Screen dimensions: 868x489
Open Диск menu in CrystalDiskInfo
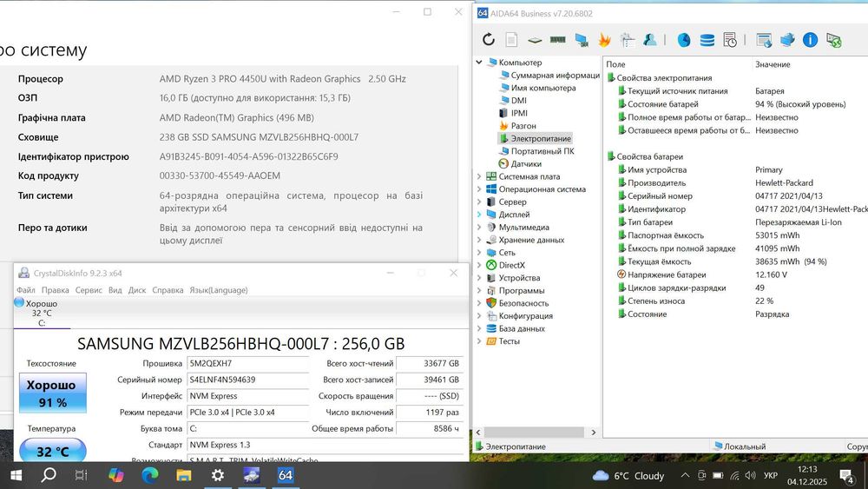[137, 290]
